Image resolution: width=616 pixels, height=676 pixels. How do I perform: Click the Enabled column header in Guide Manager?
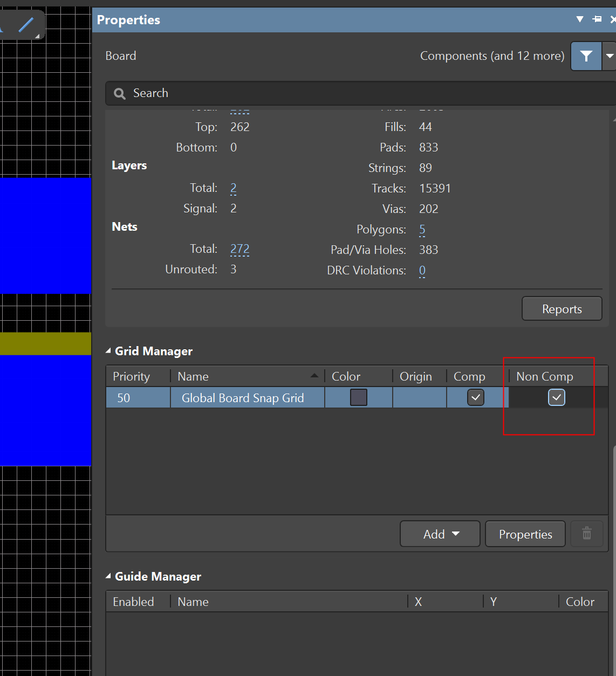133,602
